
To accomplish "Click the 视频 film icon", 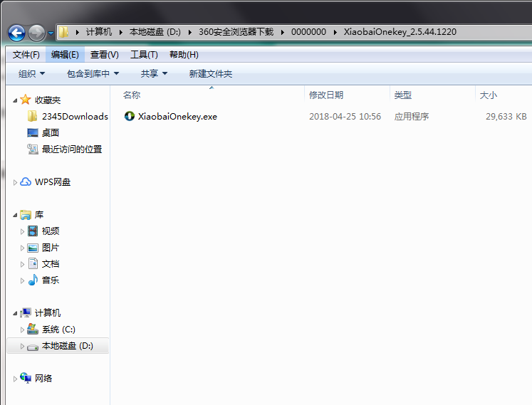I will click(x=33, y=231).
